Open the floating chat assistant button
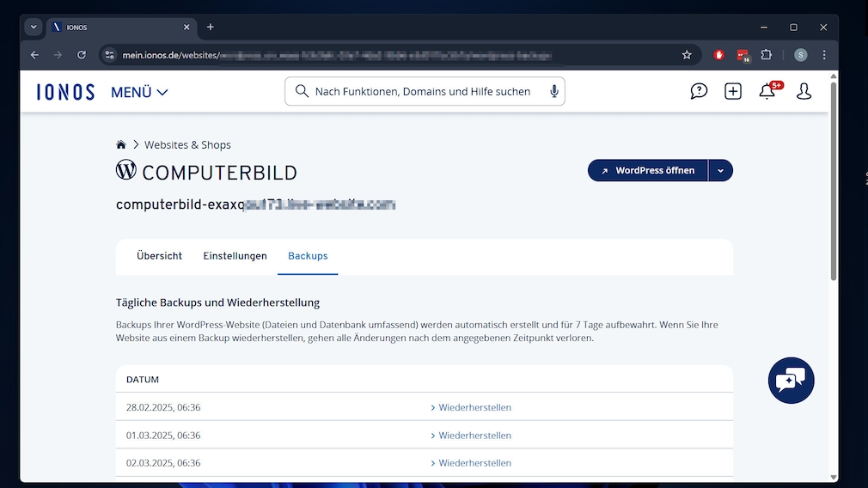This screenshot has height=488, width=868. click(791, 380)
